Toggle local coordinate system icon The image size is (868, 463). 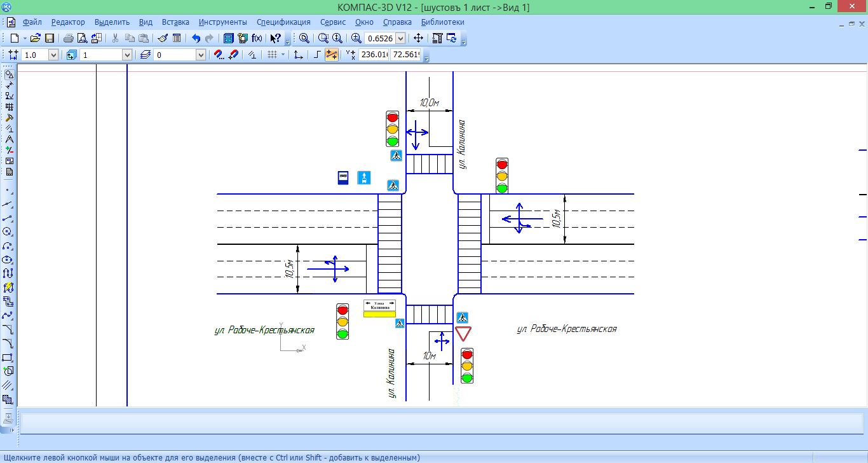[x=298, y=55]
